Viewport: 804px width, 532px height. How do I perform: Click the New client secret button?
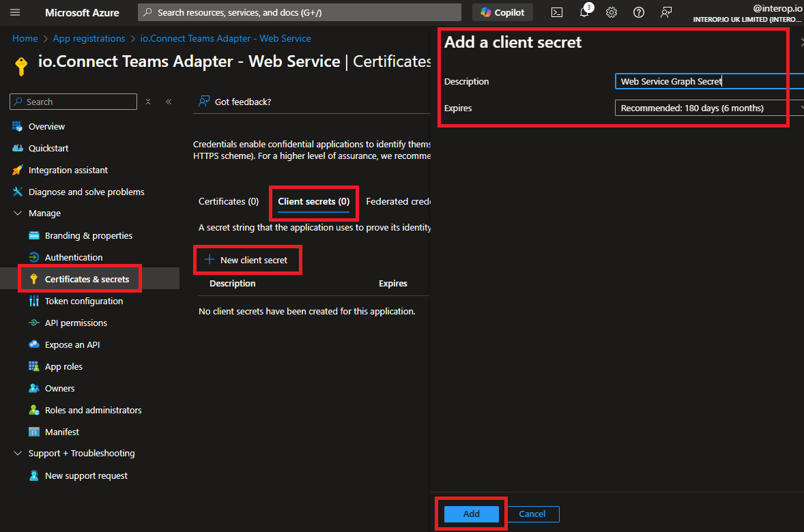246,260
